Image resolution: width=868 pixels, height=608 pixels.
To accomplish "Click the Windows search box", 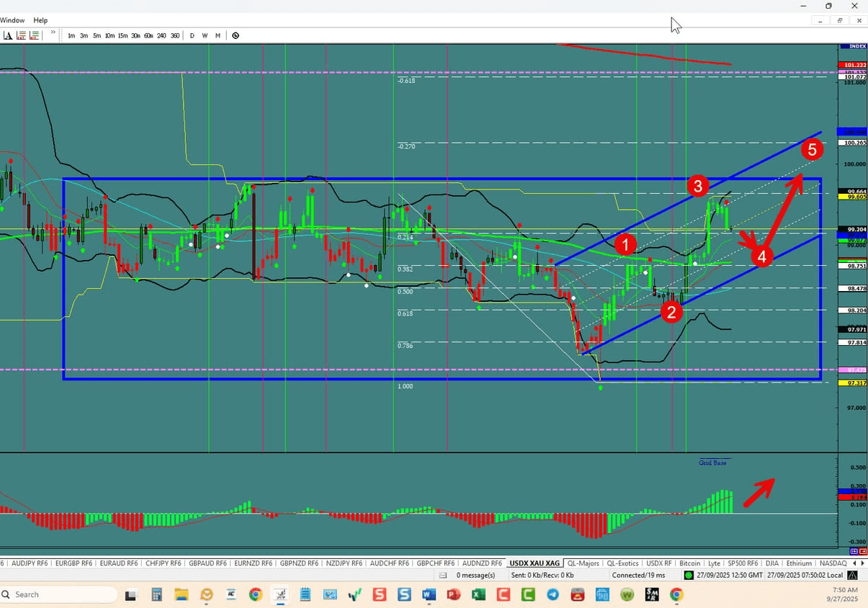I will click(x=58, y=595).
